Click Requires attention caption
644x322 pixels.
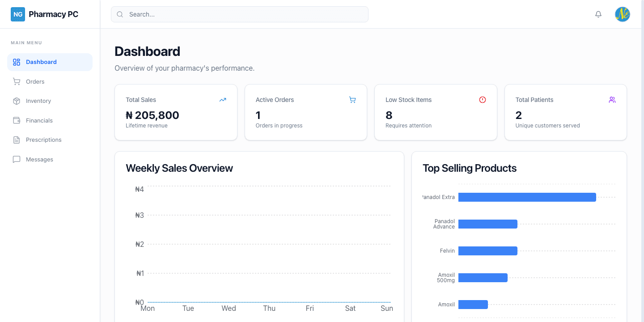point(409,126)
